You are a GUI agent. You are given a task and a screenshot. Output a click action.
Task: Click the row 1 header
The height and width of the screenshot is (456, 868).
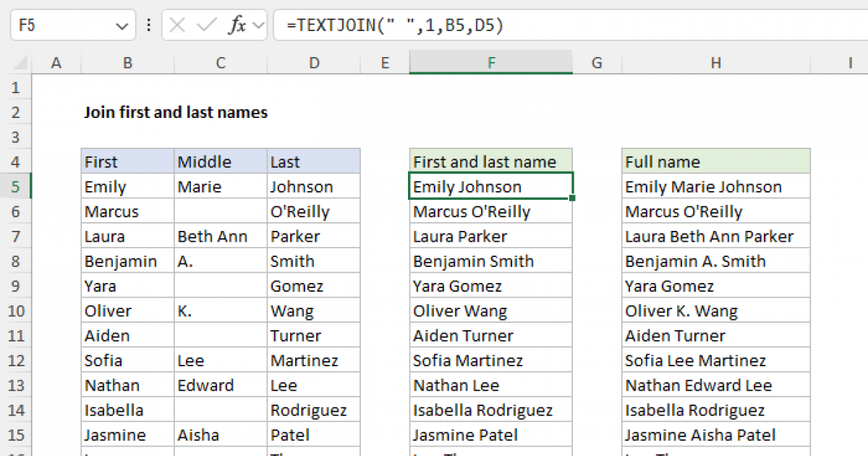click(x=16, y=87)
